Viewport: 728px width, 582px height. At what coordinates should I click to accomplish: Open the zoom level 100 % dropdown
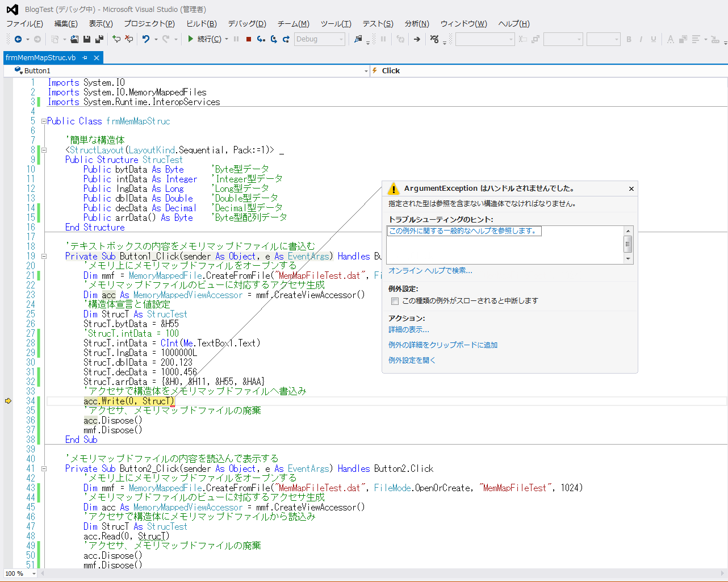34,573
